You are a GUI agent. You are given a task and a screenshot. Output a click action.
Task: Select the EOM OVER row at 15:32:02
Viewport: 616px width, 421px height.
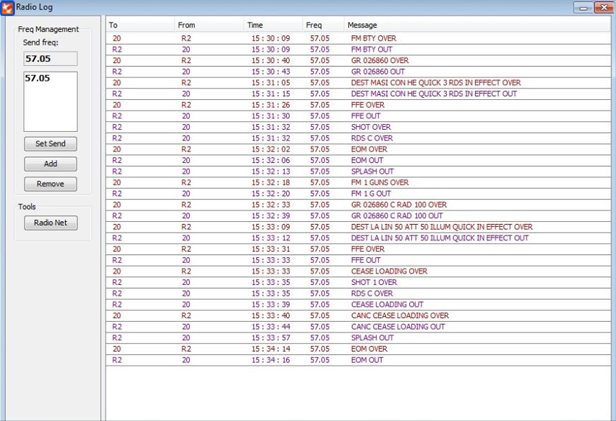[x=358, y=149]
